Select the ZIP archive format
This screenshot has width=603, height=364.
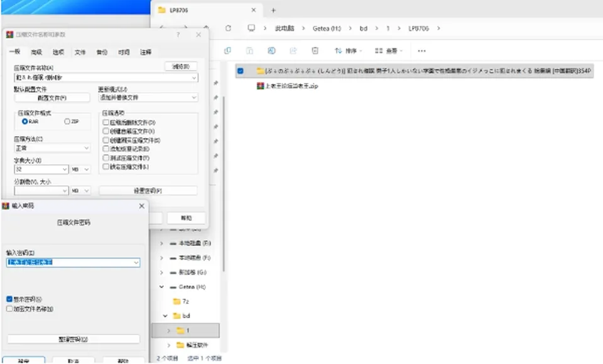67,122
